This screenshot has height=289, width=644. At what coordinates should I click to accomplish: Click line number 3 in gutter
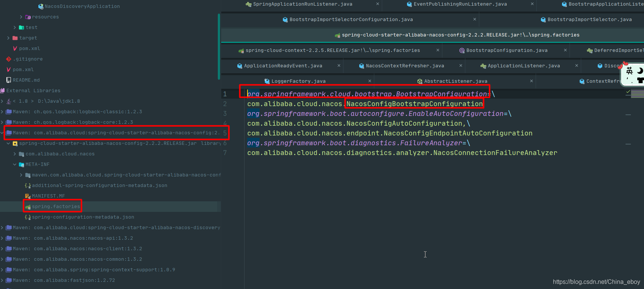coord(225,114)
